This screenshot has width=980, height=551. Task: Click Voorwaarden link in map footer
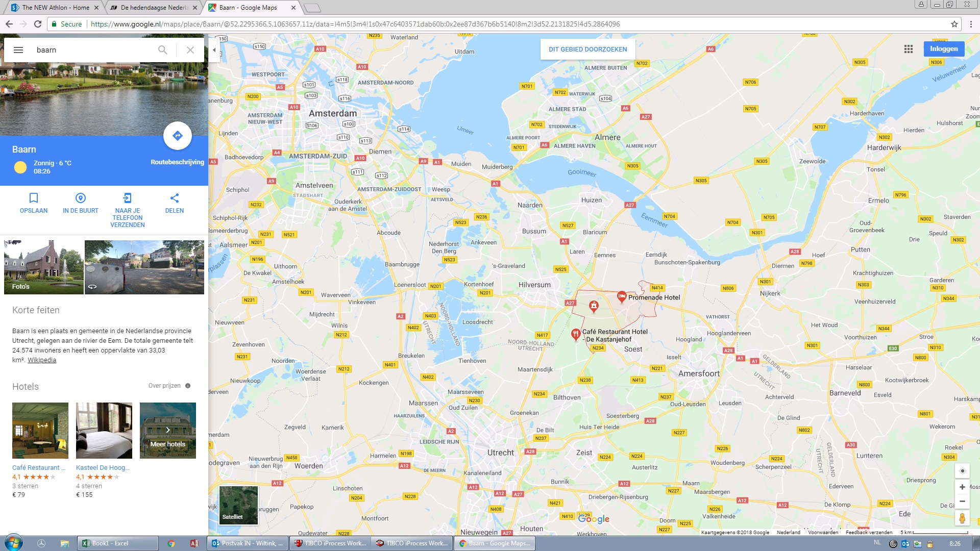(823, 532)
